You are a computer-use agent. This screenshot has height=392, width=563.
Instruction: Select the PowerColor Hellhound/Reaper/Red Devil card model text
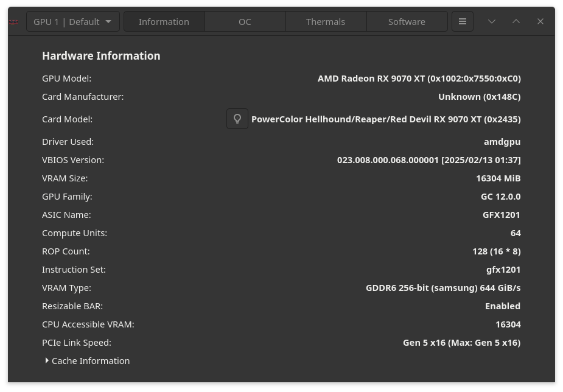pyautogui.click(x=386, y=119)
